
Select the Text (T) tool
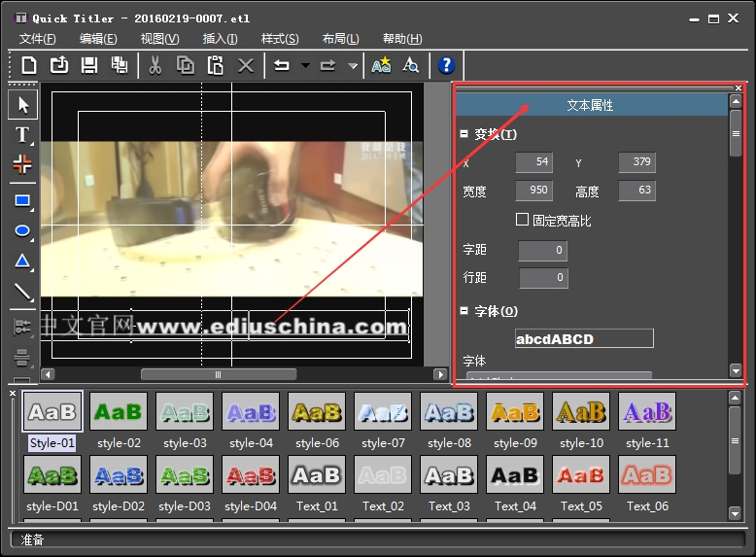pyautogui.click(x=22, y=135)
